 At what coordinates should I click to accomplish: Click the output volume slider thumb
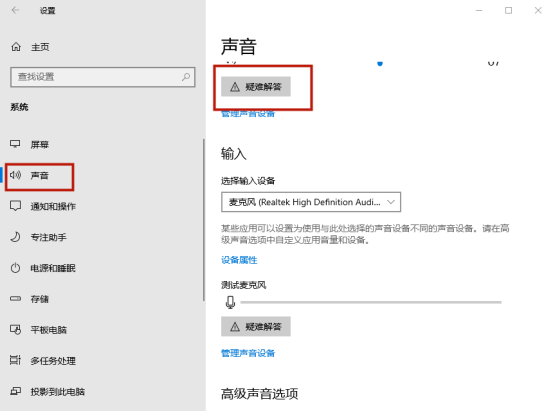(x=380, y=64)
